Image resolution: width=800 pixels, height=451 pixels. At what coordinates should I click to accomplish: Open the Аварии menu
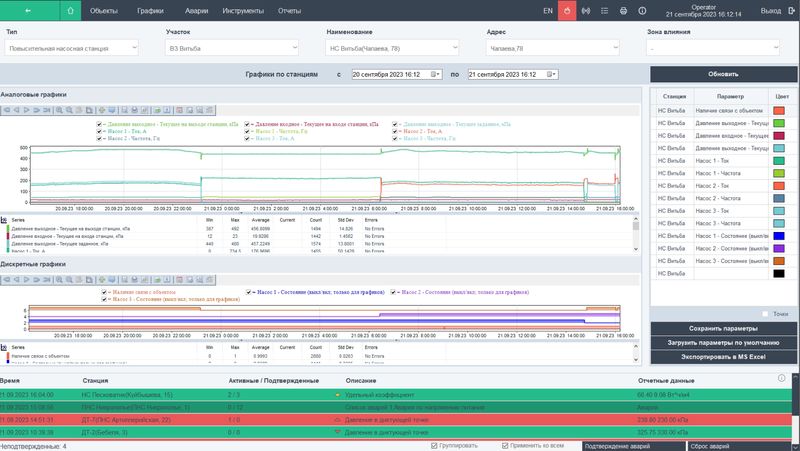pyautogui.click(x=194, y=11)
